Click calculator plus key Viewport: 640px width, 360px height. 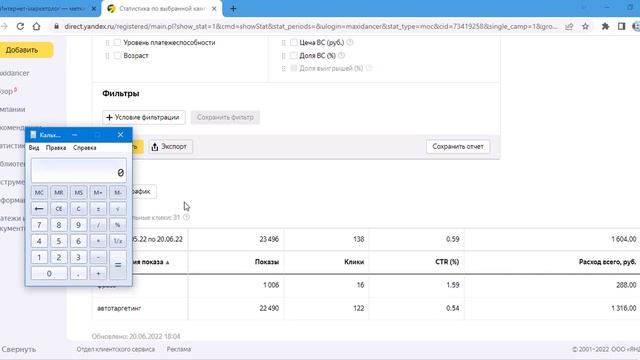[x=98, y=273]
